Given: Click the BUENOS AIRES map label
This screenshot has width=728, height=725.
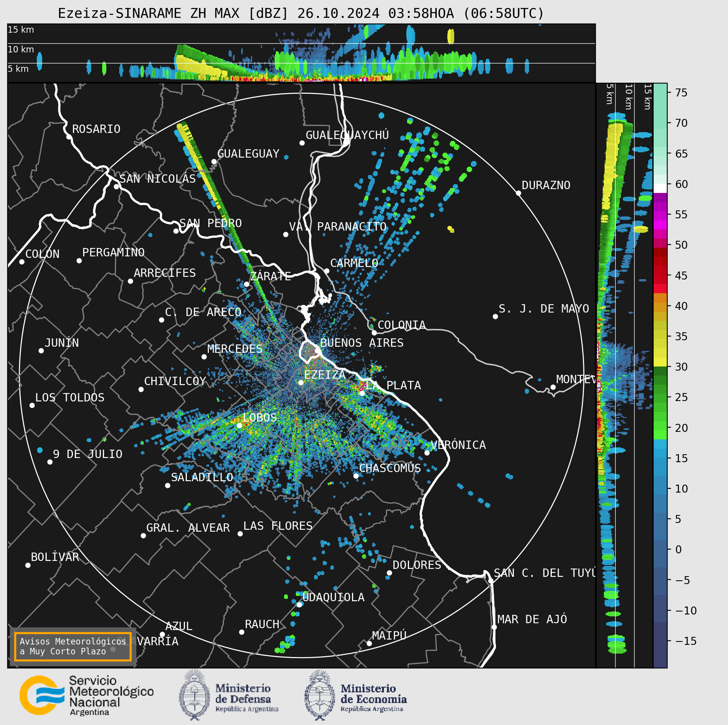Looking at the screenshot, I should [362, 343].
